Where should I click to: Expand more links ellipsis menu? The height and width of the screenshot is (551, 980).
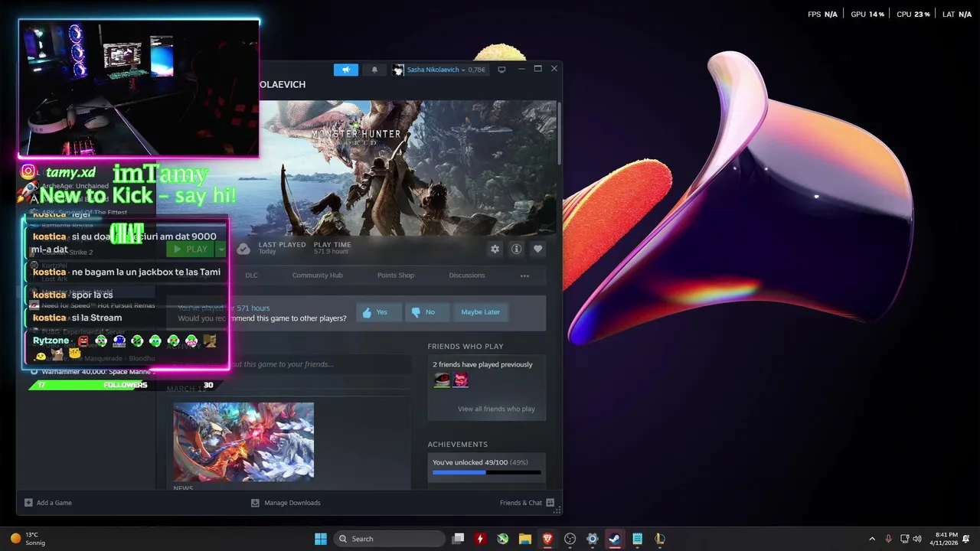click(x=524, y=275)
